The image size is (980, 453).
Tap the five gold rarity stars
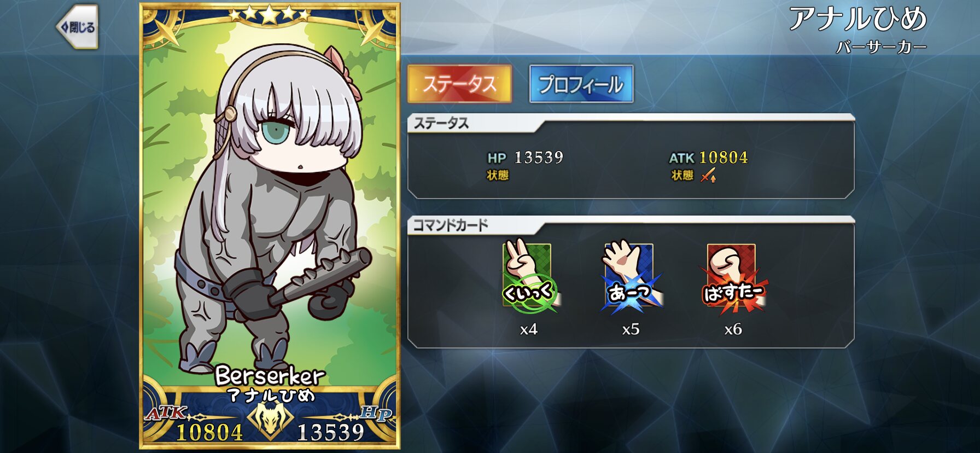270,14
